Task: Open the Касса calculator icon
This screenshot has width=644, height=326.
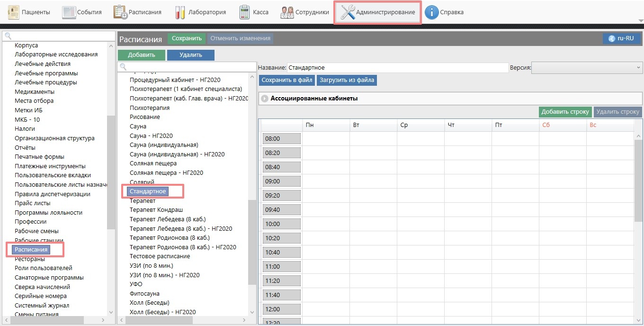Action: [245, 12]
